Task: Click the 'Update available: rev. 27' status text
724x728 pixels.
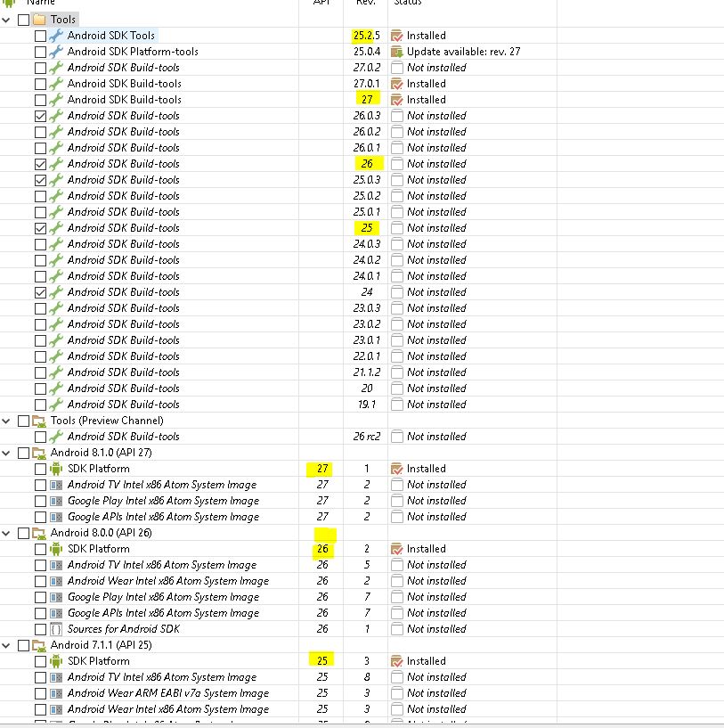Action: pos(464,52)
